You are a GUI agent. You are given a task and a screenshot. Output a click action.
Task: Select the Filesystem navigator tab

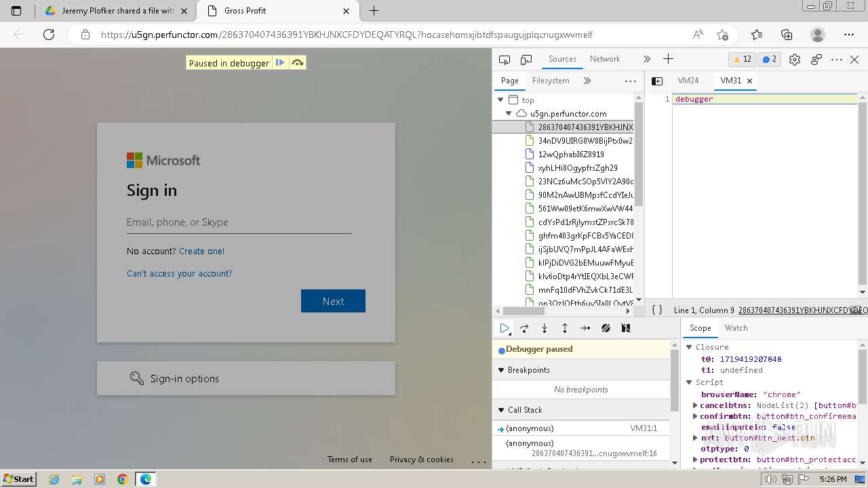tap(551, 81)
